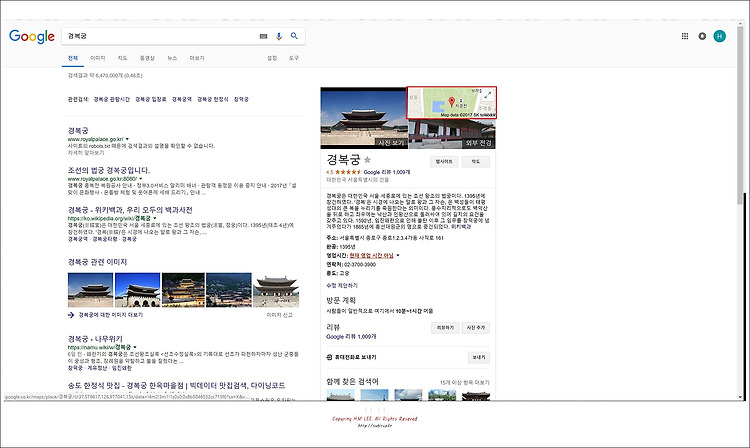This screenshot has height=448, width=750.
Task: Expand 영업시간 hours dropdown arrow
Action: (397, 255)
